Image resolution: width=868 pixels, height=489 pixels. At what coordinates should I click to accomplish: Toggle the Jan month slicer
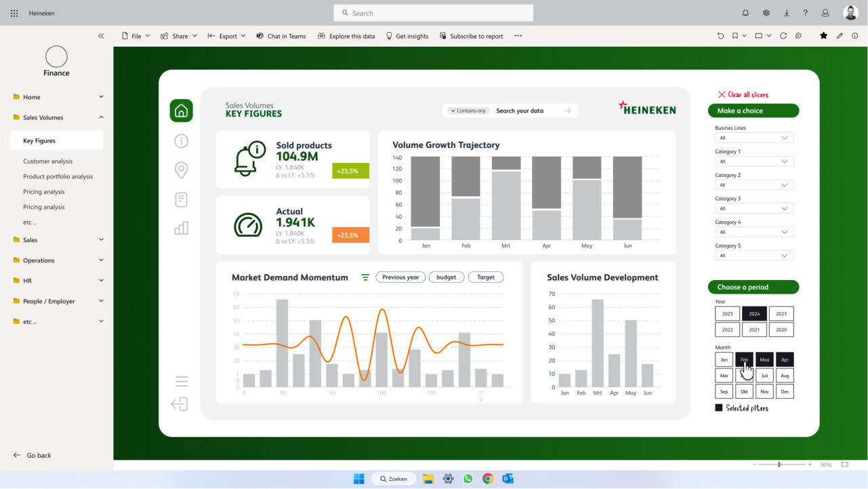(724, 360)
